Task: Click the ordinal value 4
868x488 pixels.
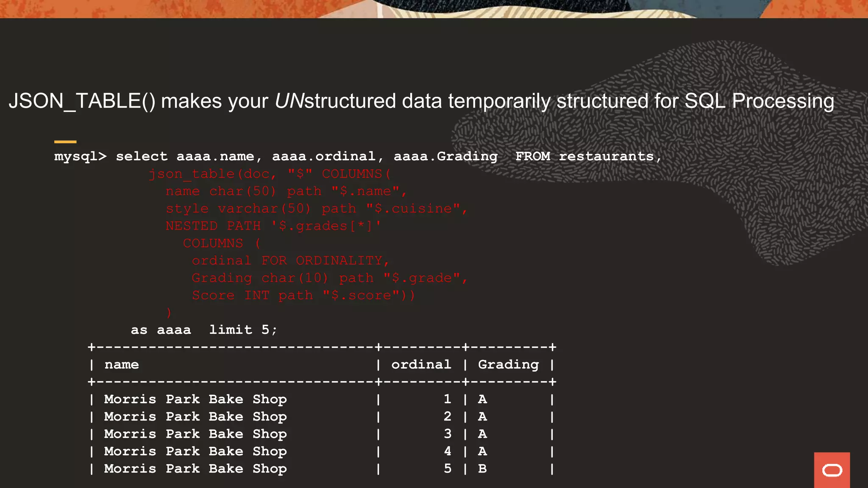Action: click(448, 451)
